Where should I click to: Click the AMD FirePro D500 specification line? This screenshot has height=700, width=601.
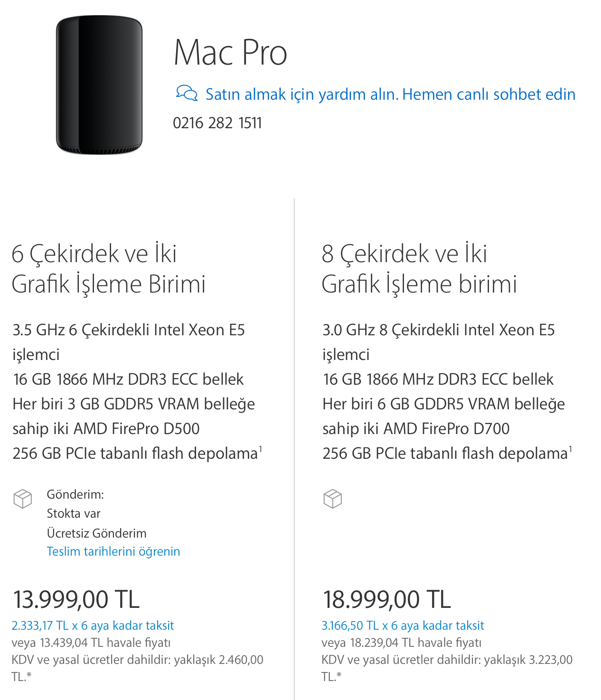[106, 428]
